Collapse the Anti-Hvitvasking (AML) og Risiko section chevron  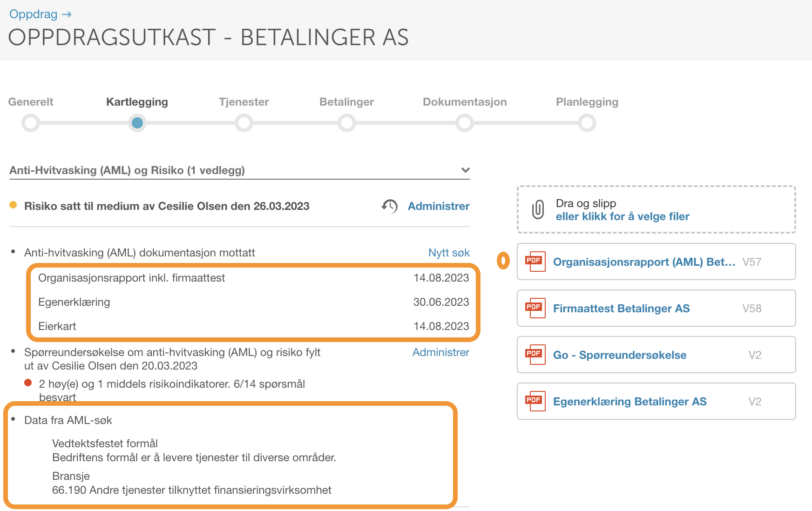[x=465, y=170]
